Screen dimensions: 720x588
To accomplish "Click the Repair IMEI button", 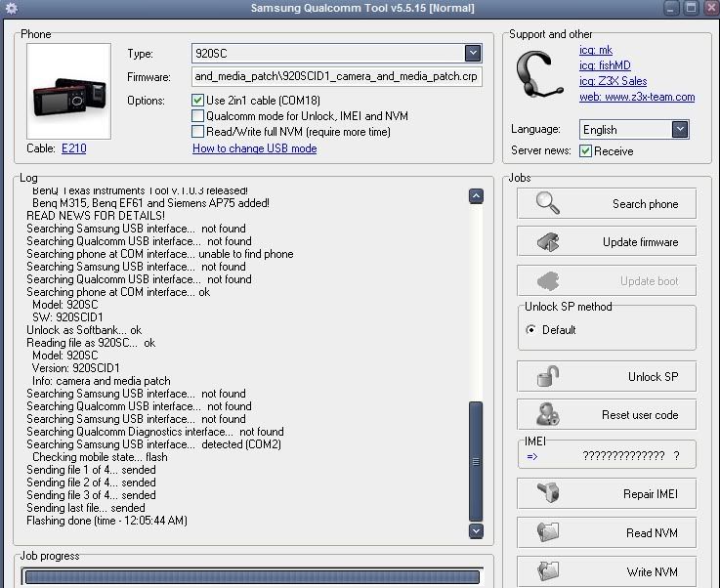I will click(x=607, y=493).
